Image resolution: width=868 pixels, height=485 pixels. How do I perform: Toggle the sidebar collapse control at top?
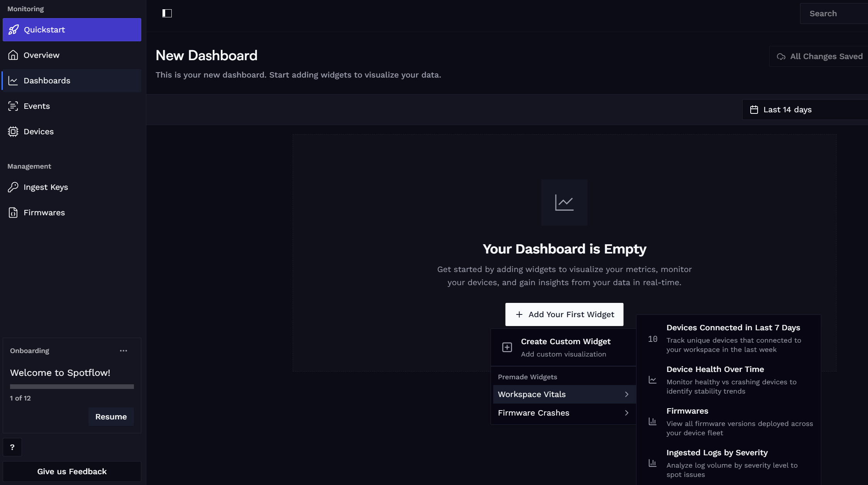pyautogui.click(x=167, y=13)
